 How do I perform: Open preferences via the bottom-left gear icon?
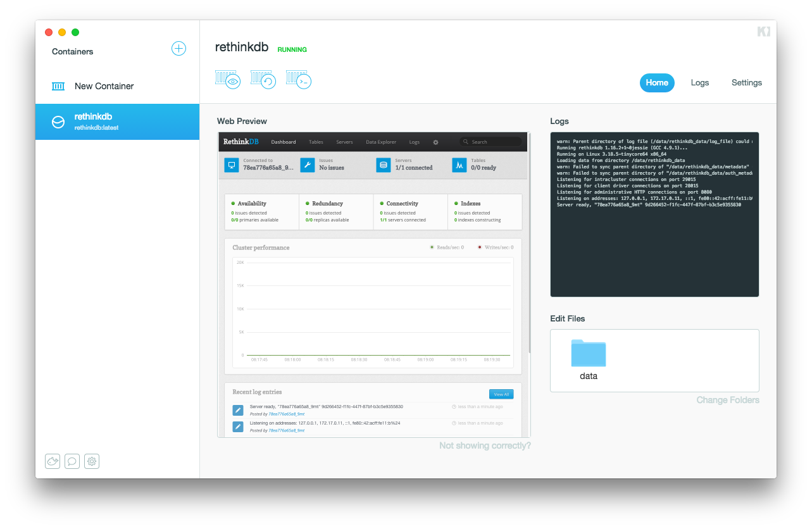click(x=92, y=461)
